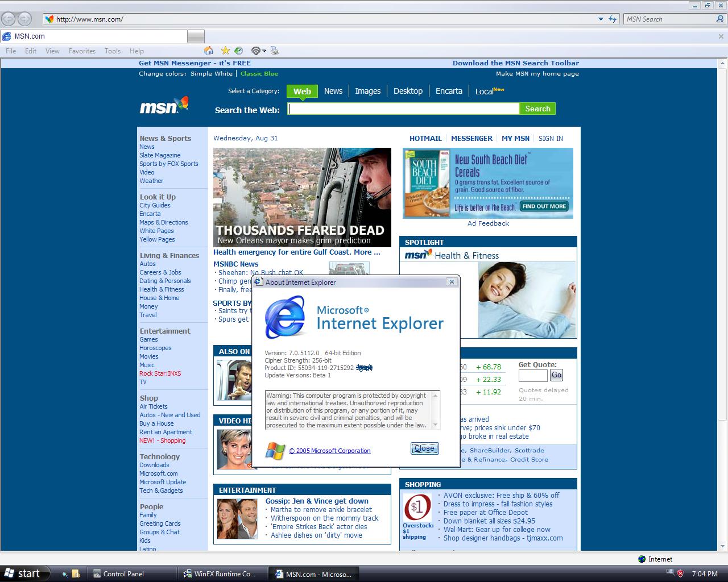Open the File menu
Image resolution: width=728 pixels, height=582 pixels.
pos(11,51)
